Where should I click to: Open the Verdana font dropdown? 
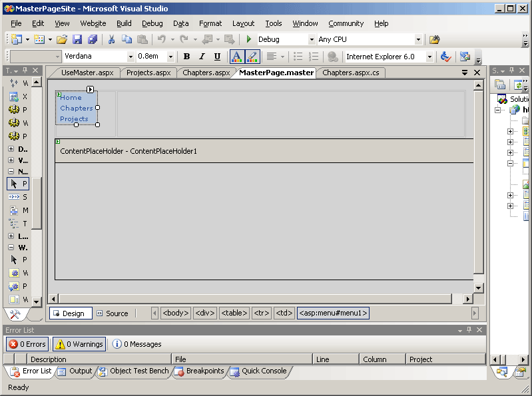pyautogui.click(x=131, y=57)
